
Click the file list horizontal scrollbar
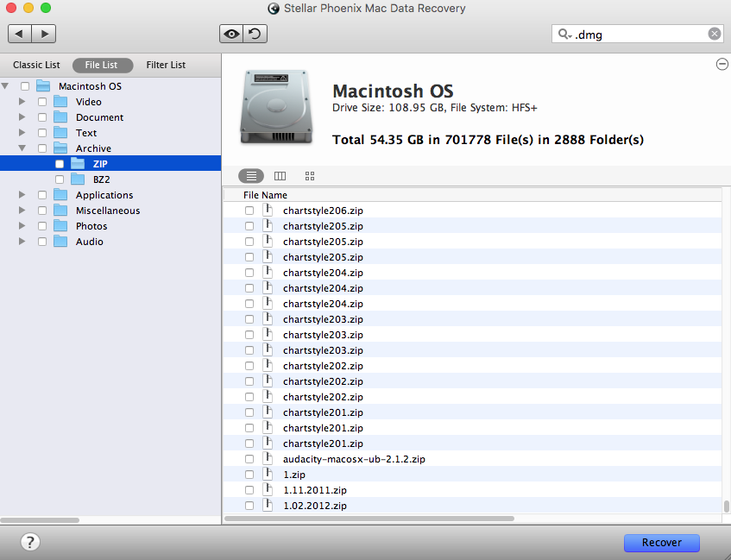pyautogui.click(x=369, y=519)
